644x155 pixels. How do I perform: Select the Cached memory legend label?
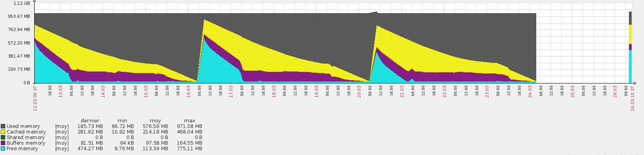[x=26, y=132]
